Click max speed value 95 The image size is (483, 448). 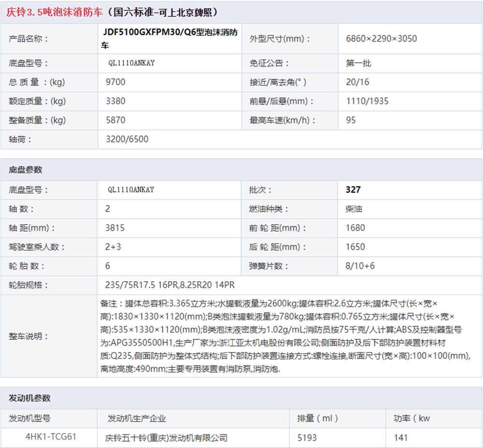(x=351, y=120)
